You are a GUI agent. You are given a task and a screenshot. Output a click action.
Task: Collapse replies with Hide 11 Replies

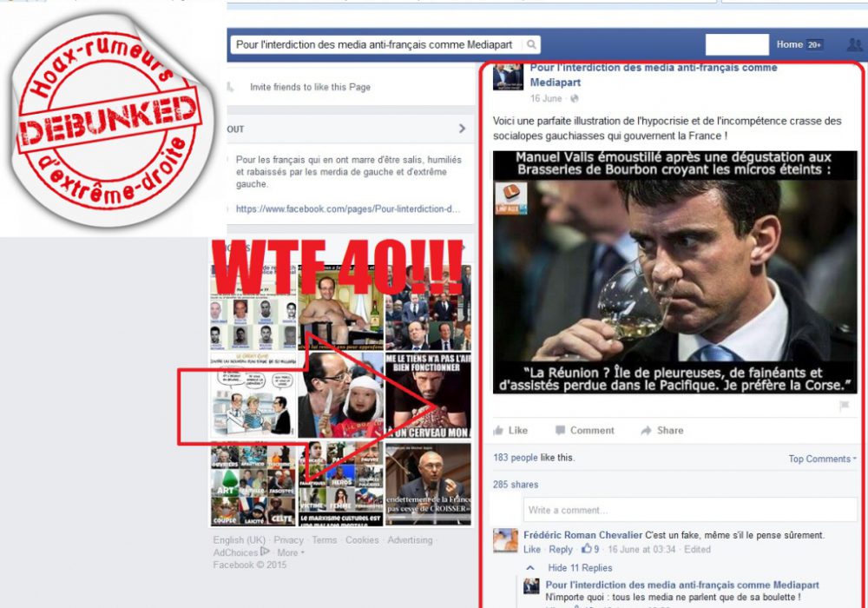tap(580, 567)
